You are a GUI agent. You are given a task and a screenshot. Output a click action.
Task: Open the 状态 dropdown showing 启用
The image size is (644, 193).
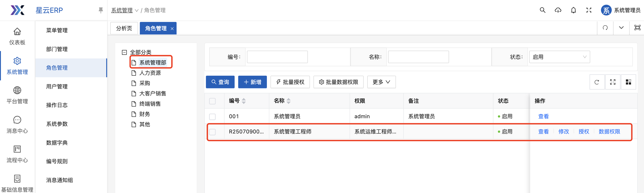pos(559,57)
